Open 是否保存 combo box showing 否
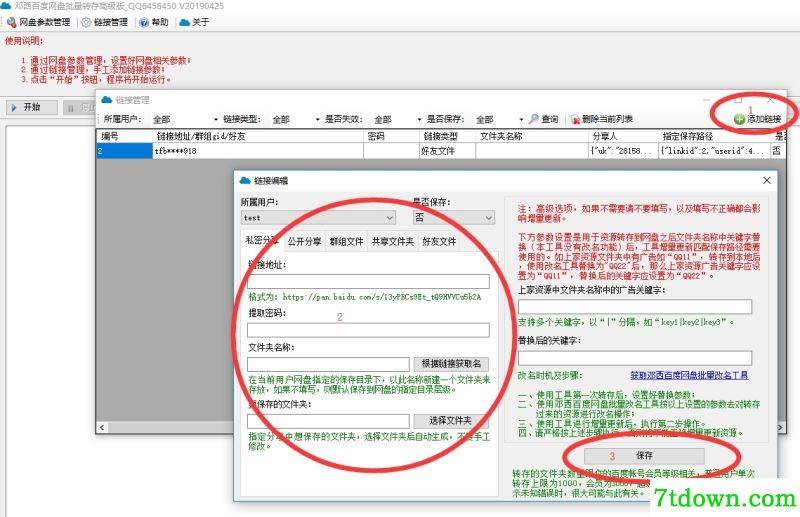Image resolution: width=800 pixels, height=517 pixels. point(454,218)
